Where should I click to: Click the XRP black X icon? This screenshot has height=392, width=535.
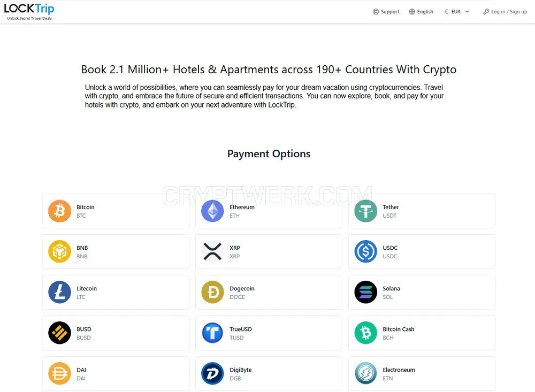[x=212, y=251]
